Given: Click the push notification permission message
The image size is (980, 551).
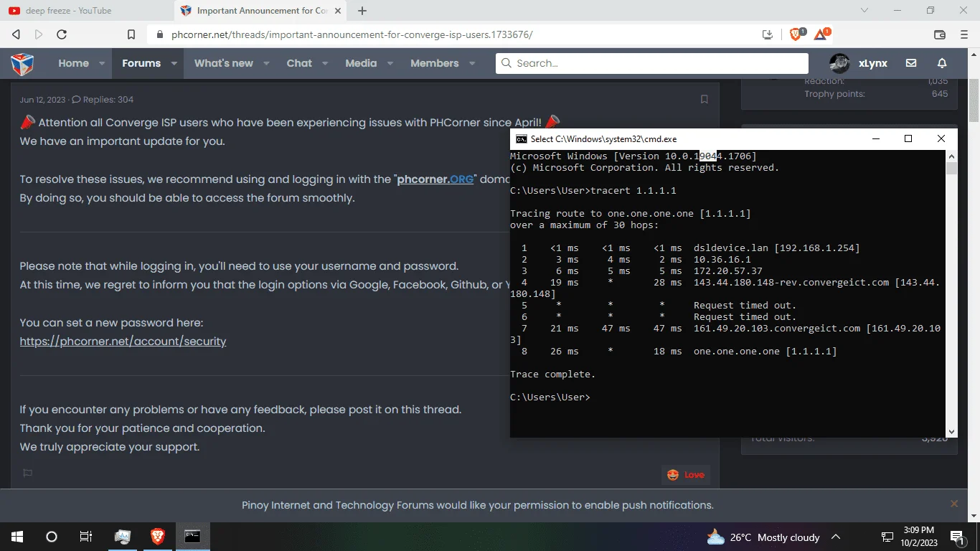Looking at the screenshot, I should coord(478,505).
